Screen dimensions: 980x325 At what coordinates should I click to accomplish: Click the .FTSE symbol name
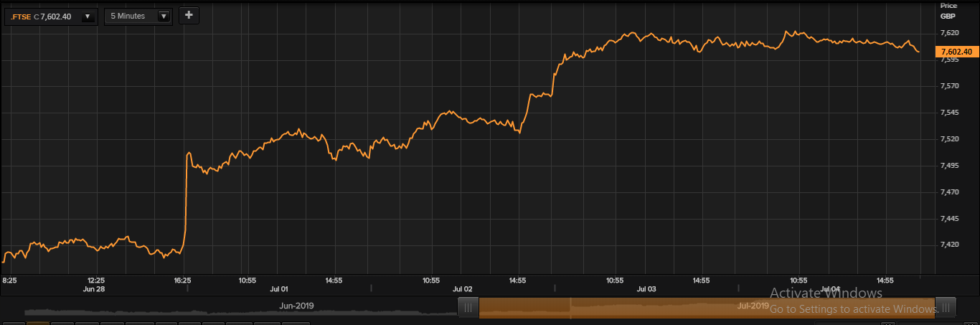tap(21, 16)
